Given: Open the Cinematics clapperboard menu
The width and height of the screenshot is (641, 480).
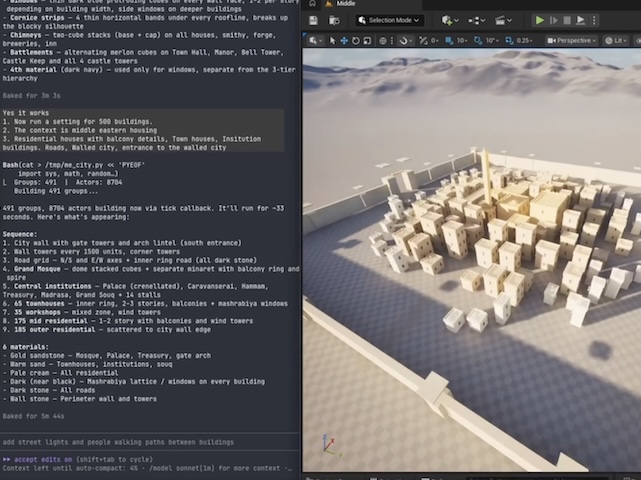Looking at the screenshot, I should tap(502, 20).
